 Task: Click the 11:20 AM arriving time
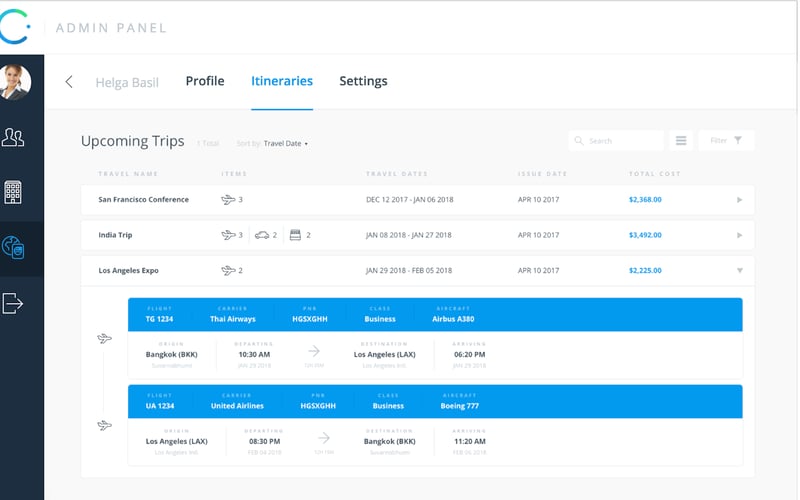point(469,441)
